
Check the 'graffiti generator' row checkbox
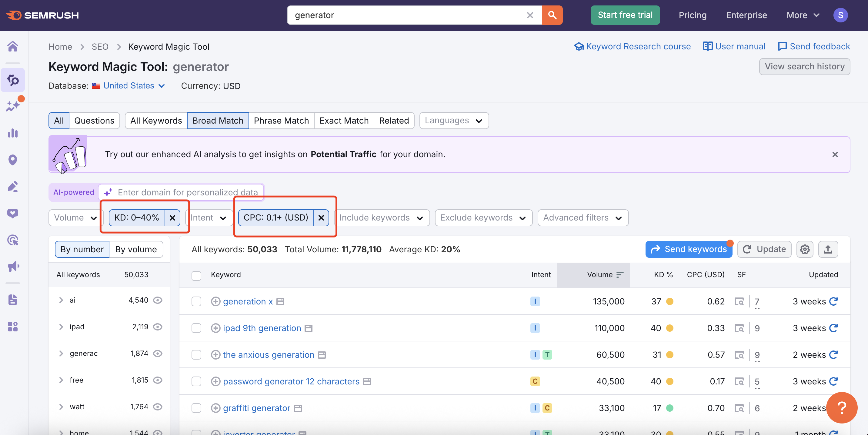(x=196, y=408)
